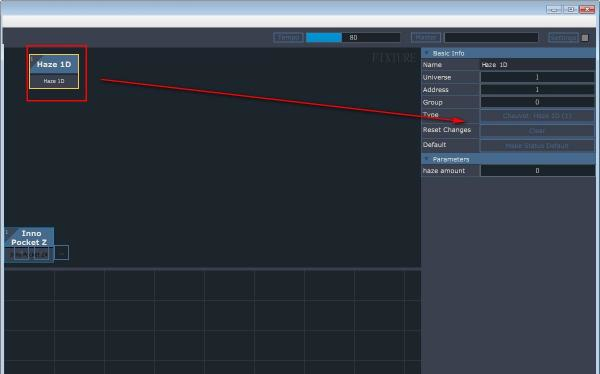Select the Inno Pocket Z fixture tile
The image size is (600, 374).
[29, 244]
